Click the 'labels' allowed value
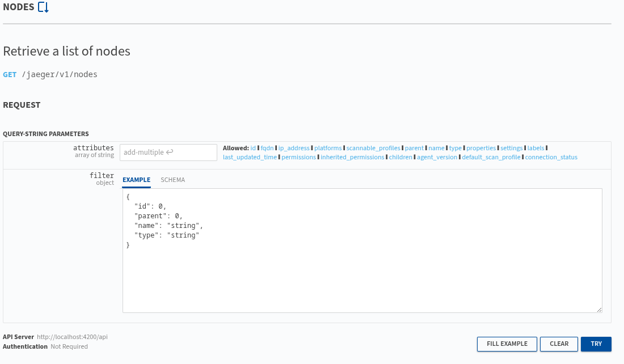Screen dimensions: 624x364 coord(536,148)
